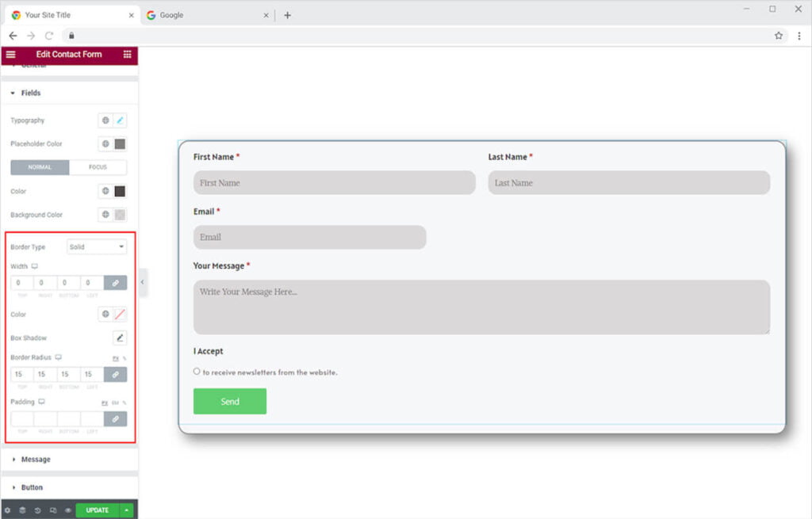Open the Border Type dropdown
The image size is (812, 519).
pyautogui.click(x=97, y=247)
